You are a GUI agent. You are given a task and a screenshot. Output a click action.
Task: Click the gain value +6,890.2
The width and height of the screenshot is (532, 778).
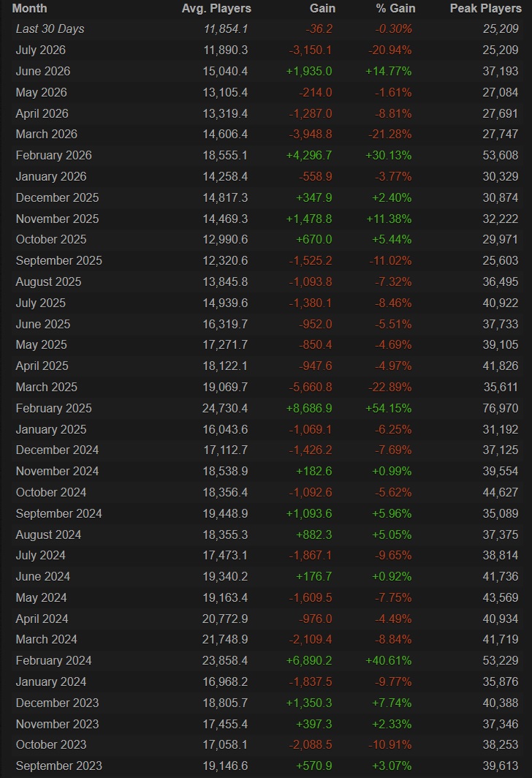pyautogui.click(x=309, y=661)
